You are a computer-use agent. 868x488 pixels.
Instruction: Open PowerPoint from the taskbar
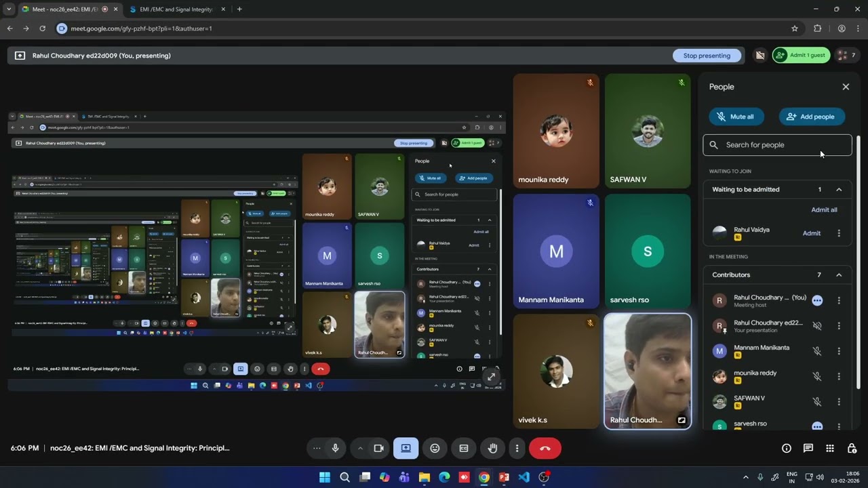pos(504,477)
